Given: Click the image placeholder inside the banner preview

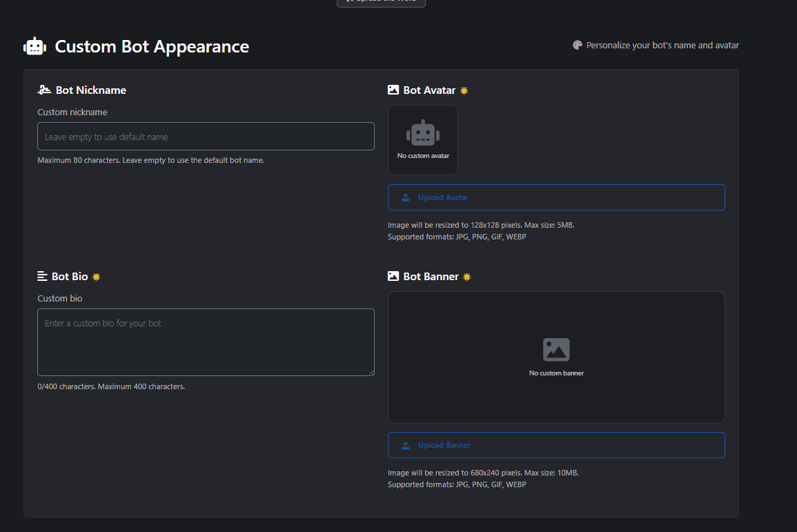Looking at the screenshot, I should (556, 349).
